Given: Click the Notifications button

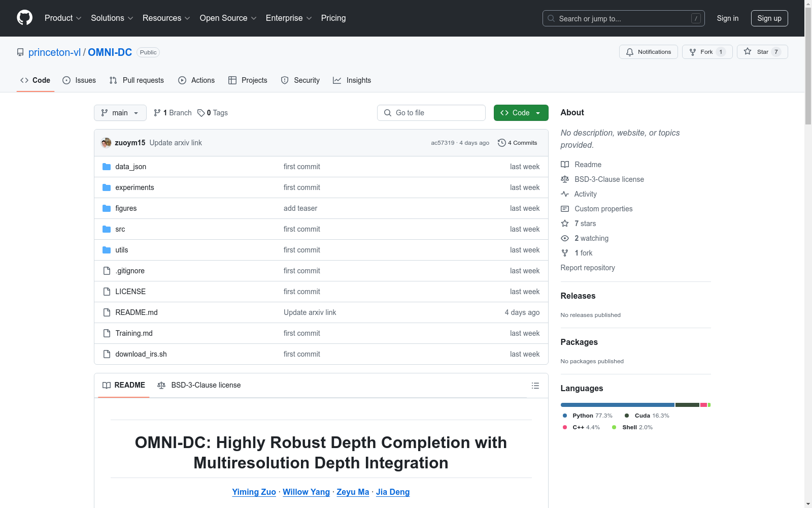Looking at the screenshot, I should [649, 52].
